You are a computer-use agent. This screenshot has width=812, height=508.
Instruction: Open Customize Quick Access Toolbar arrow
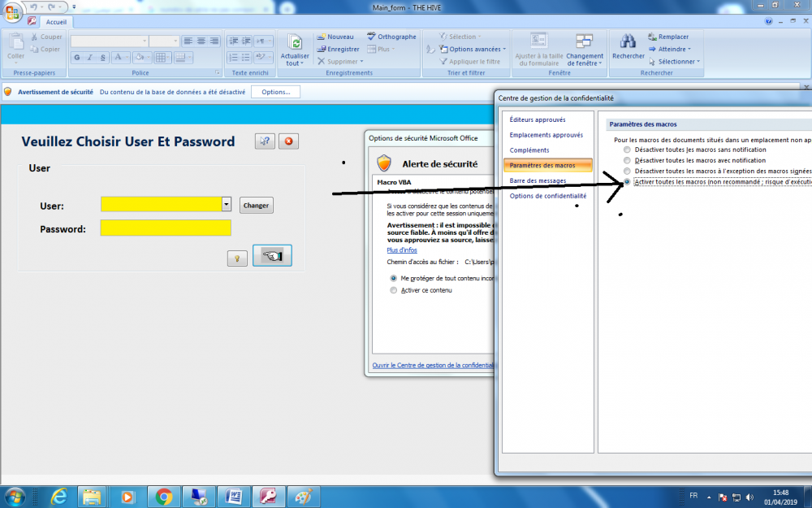(x=74, y=7)
